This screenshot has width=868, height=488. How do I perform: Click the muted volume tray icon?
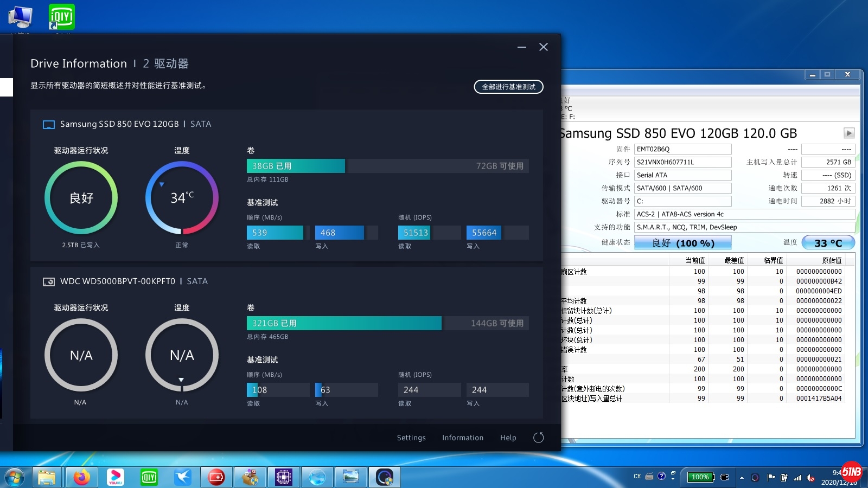[x=810, y=478]
